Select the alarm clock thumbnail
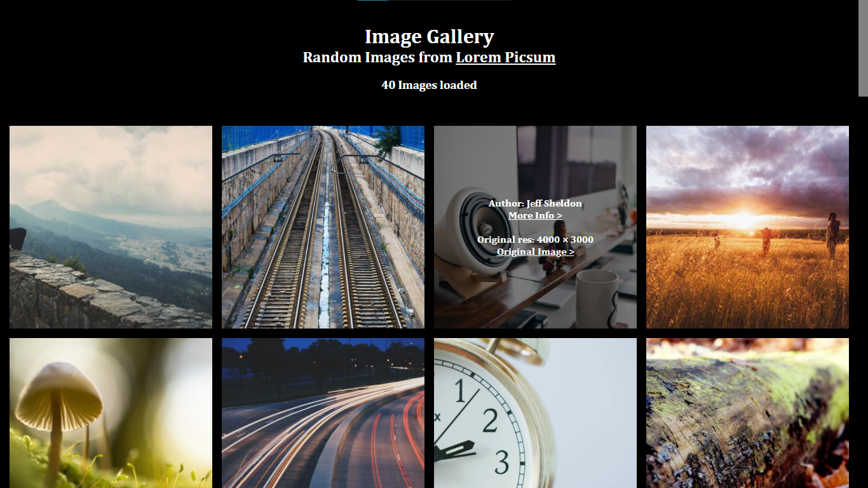 pyautogui.click(x=535, y=413)
